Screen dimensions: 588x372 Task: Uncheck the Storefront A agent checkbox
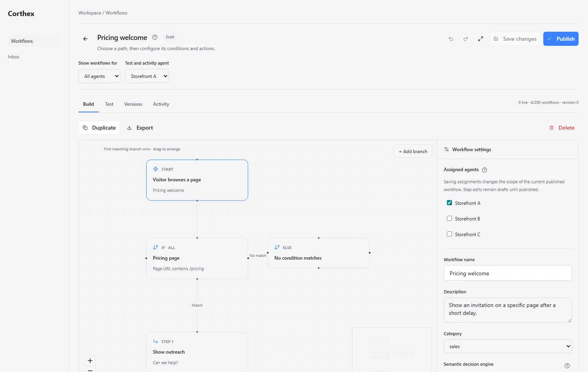click(x=450, y=203)
